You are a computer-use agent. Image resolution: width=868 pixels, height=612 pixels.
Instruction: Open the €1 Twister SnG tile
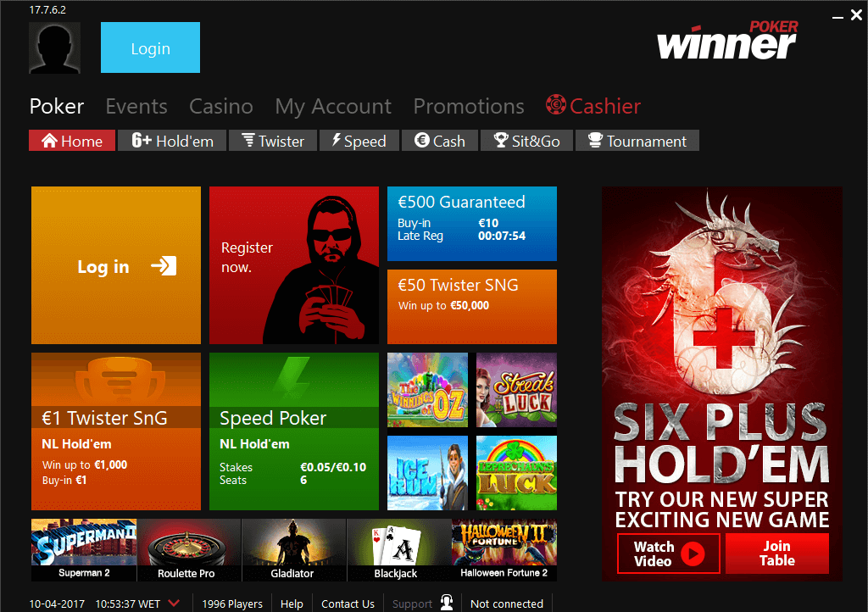coord(115,431)
